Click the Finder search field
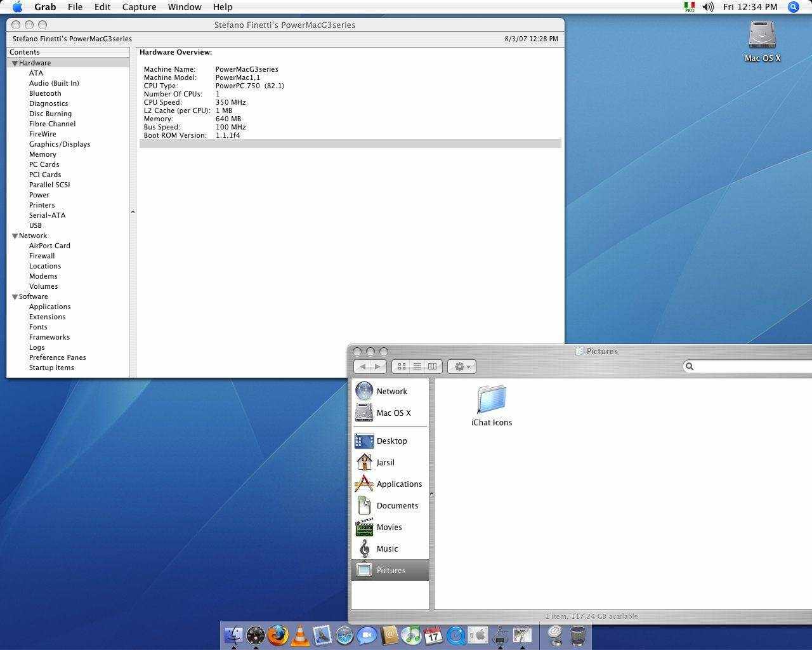The image size is (812, 650). pyautogui.click(x=747, y=366)
